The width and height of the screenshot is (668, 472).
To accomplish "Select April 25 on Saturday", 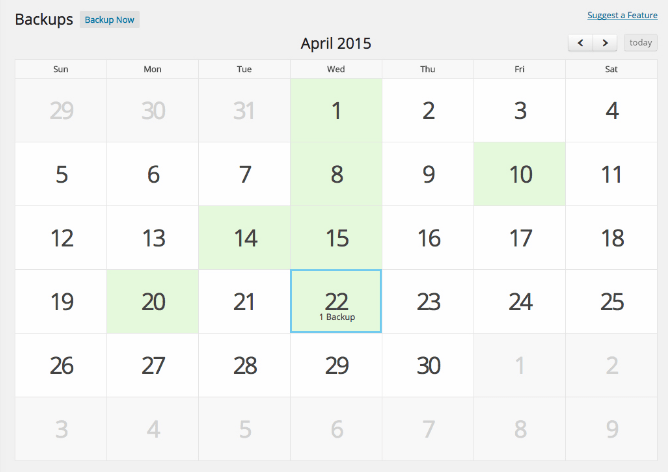I will click(612, 301).
